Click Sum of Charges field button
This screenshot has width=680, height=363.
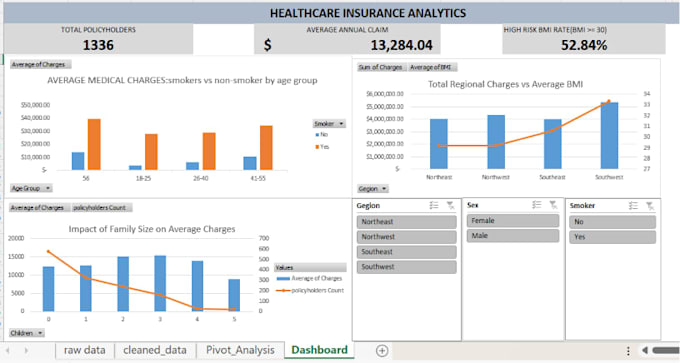click(x=381, y=67)
